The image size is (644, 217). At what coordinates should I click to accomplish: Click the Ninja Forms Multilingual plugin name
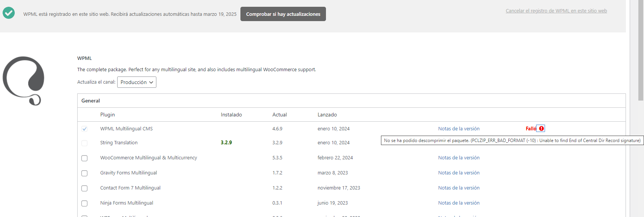coord(127,203)
